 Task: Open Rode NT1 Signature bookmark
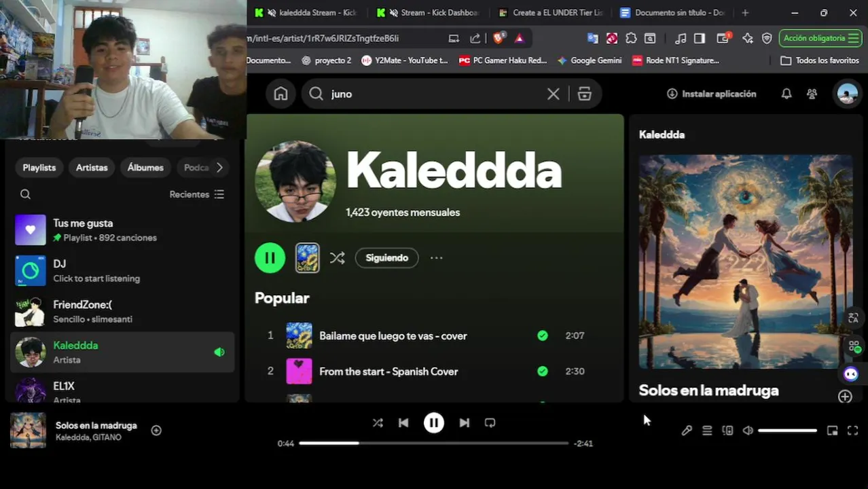675,60
